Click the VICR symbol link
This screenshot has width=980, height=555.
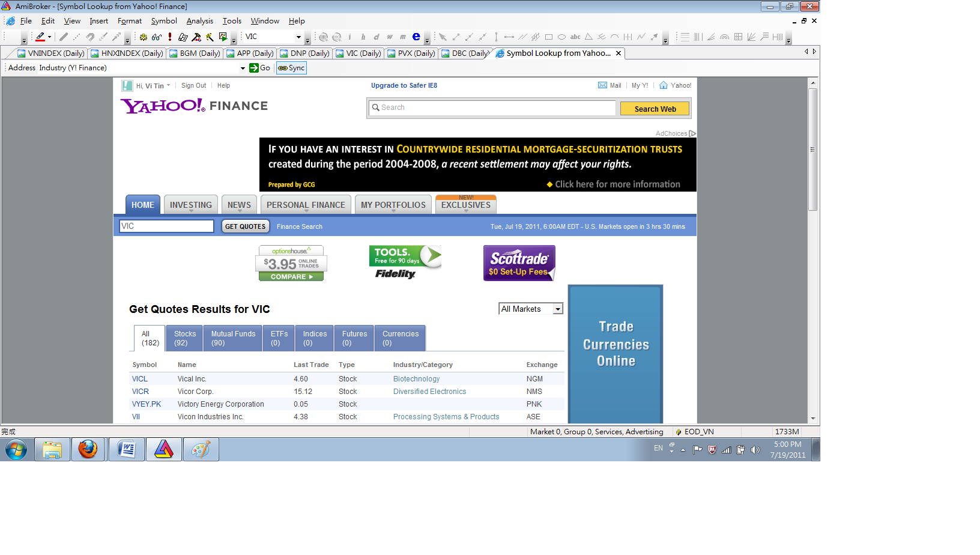141,392
